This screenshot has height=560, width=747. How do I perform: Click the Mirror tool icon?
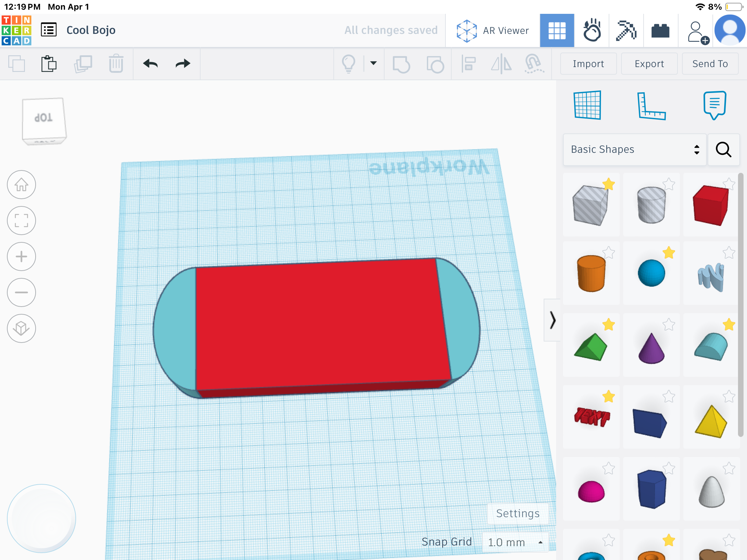pos(501,64)
